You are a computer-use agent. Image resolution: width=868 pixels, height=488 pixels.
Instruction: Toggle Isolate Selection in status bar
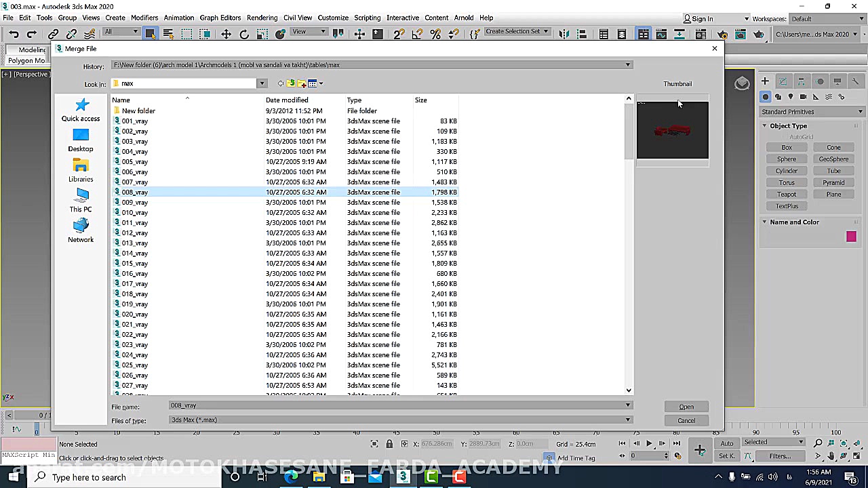click(x=374, y=444)
